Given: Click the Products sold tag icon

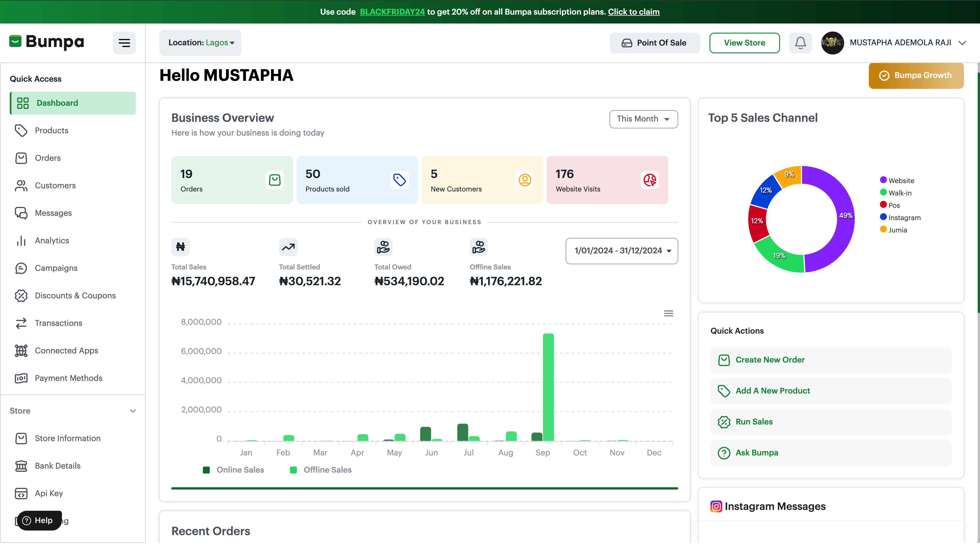Looking at the screenshot, I should (399, 180).
